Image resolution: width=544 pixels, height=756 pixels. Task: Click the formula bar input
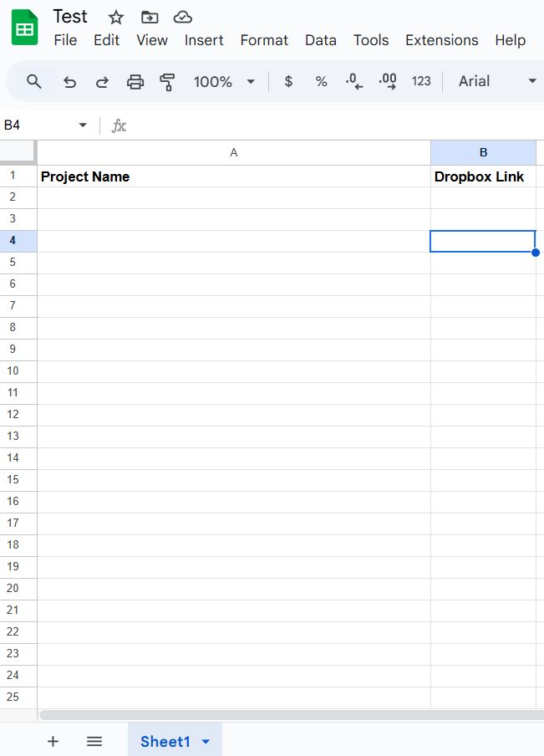pos(334,125)
